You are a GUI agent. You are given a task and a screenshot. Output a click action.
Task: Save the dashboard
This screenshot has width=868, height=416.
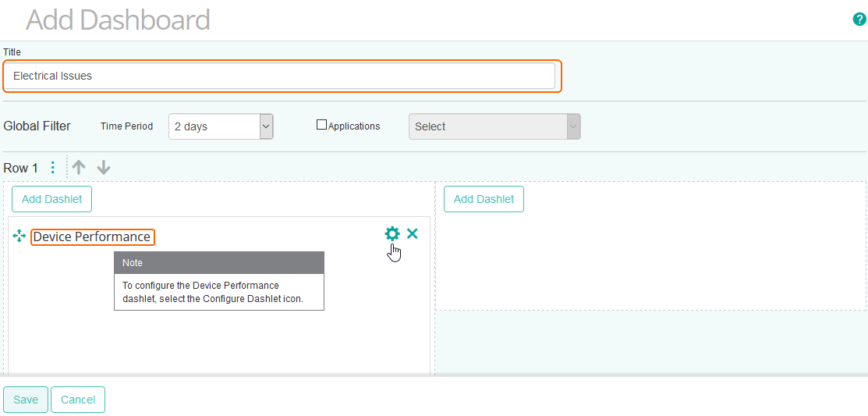[x=26, y=400]
